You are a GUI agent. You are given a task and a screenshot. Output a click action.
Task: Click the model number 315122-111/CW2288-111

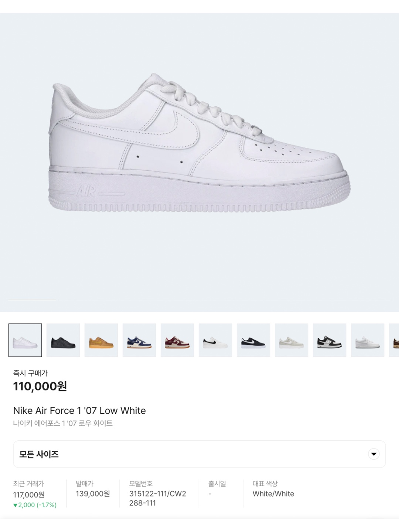(158, 498)
